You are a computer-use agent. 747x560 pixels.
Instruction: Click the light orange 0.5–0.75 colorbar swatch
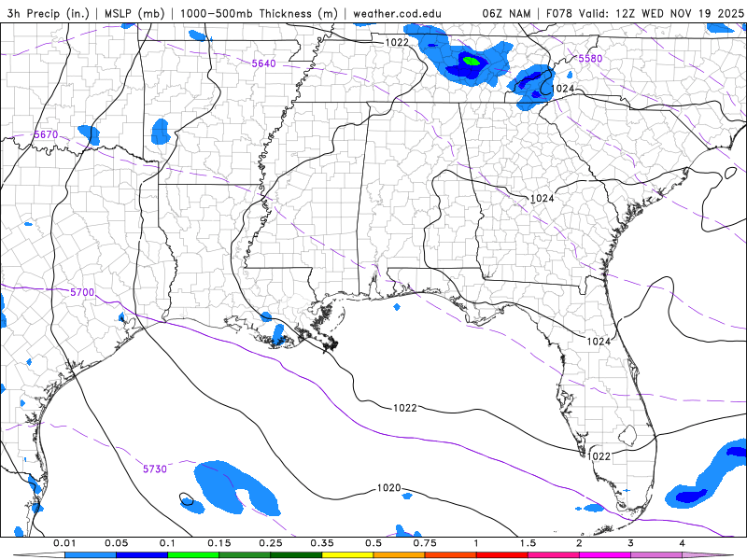tap(400, 555)
